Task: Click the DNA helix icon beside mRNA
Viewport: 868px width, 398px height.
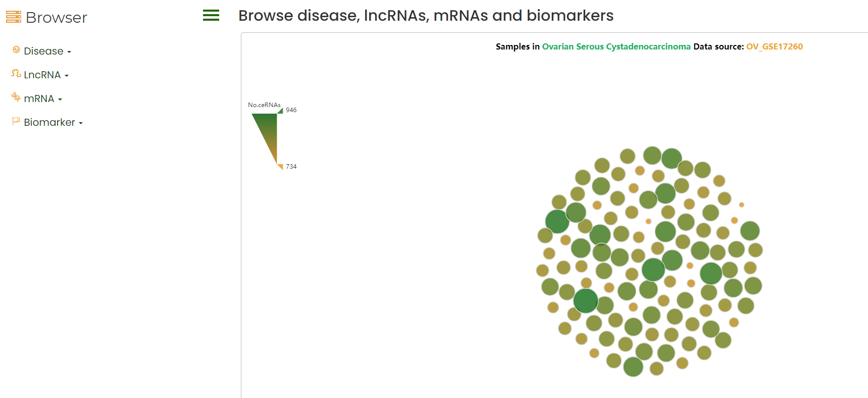Action: click(x=16, y=97)
